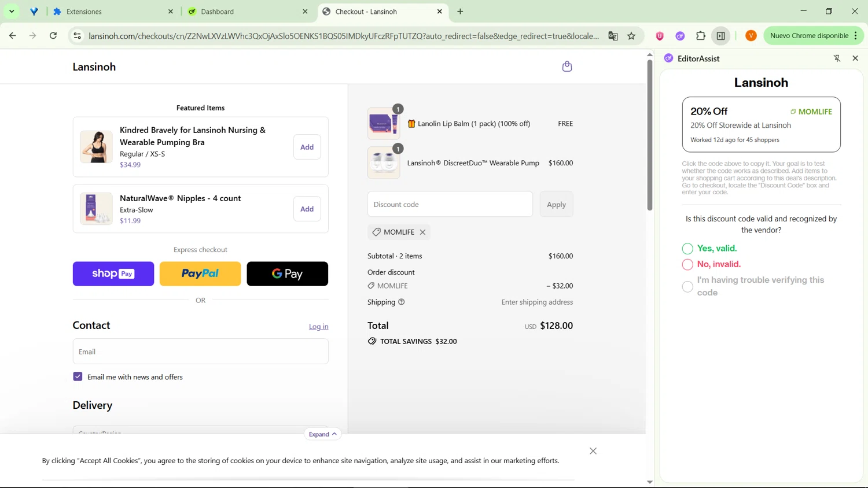
Task: Open Google Translate page icon
Action: point(613,36)
